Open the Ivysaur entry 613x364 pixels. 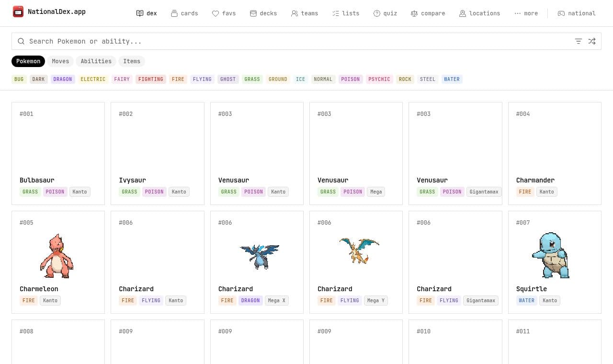coord(158,153)
